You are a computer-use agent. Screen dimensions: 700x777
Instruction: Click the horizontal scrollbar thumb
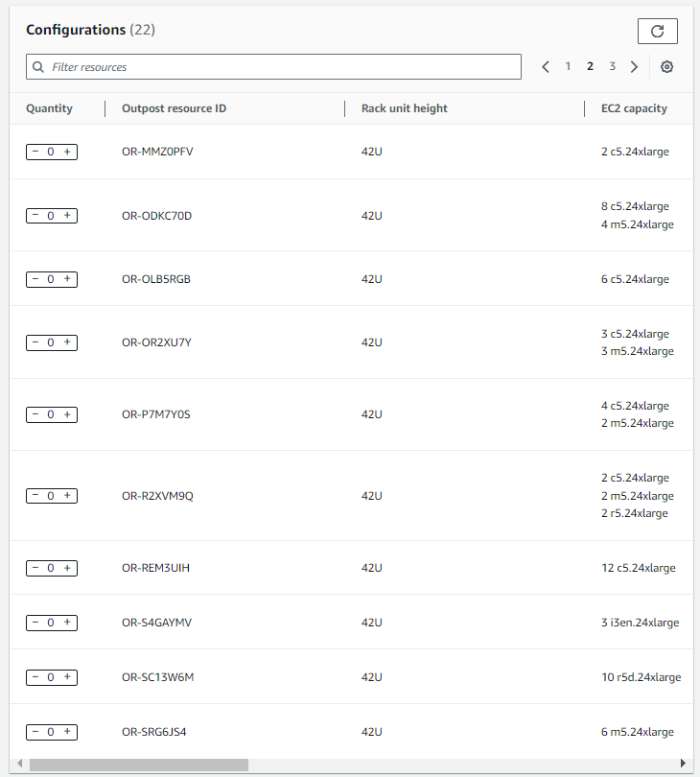pos(138,765)
